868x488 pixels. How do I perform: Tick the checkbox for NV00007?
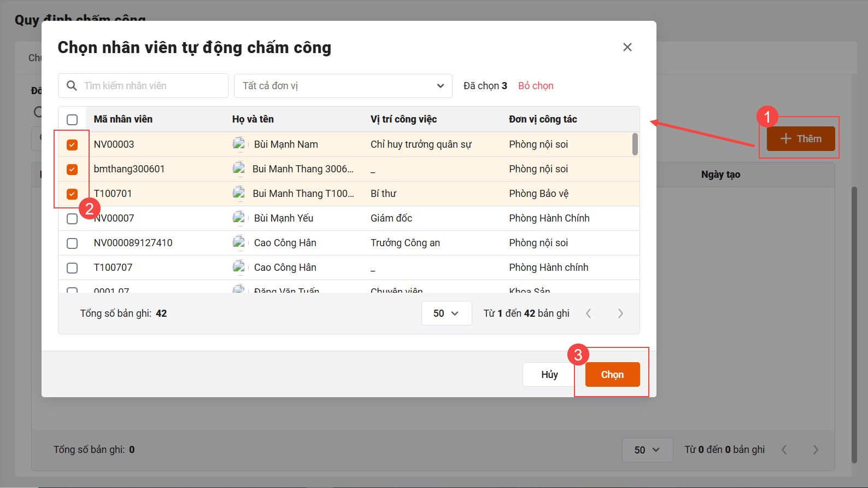coord(72,219)
